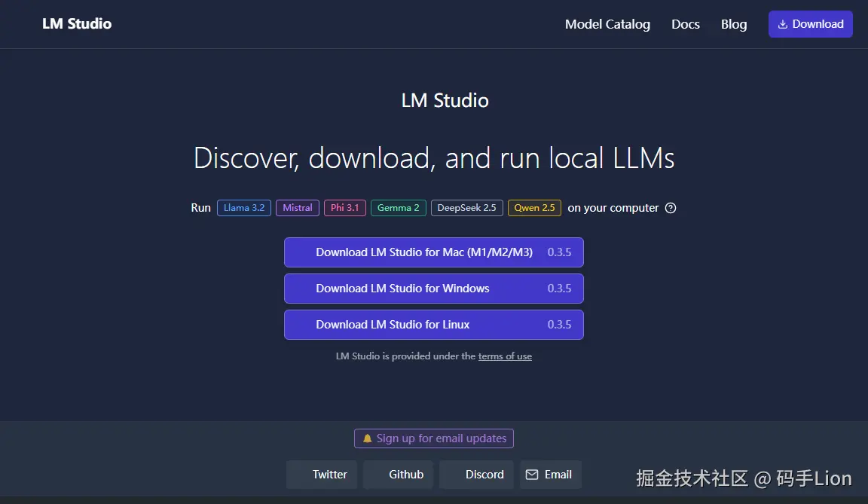The height and width of the screenshot is (504, 868).
Task: Open the Twitter profile link
Action: tap(321, 475)
